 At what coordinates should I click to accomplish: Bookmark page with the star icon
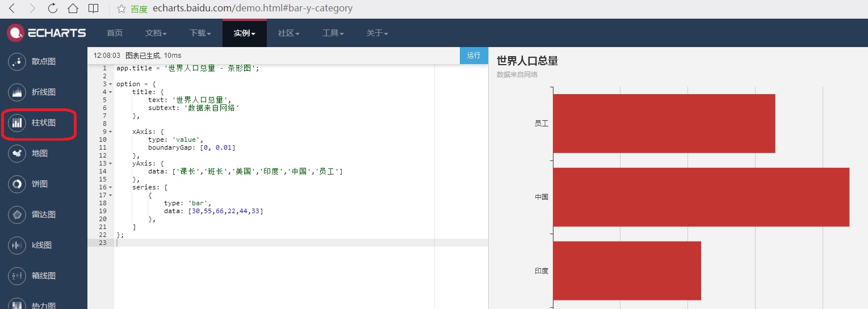(121, 9)
